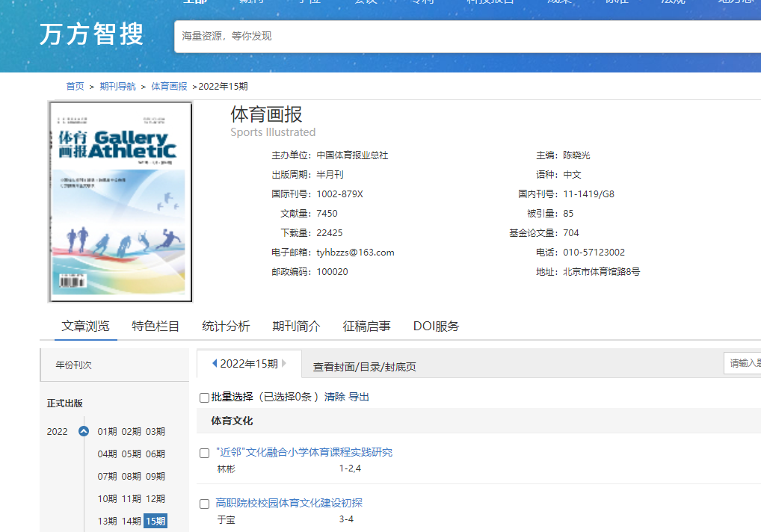
Task: Click 清除 to clear selection
Action: (x=334, y=398)
